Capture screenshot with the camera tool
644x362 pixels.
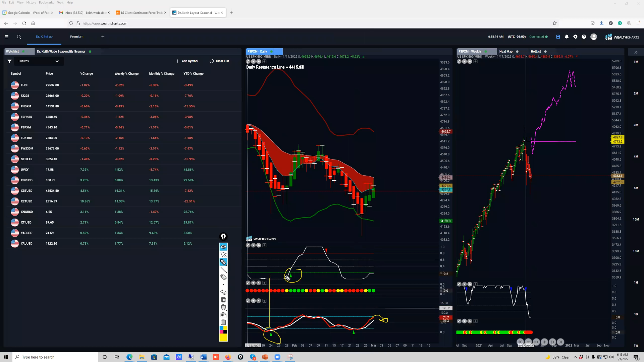click(223, 315)
